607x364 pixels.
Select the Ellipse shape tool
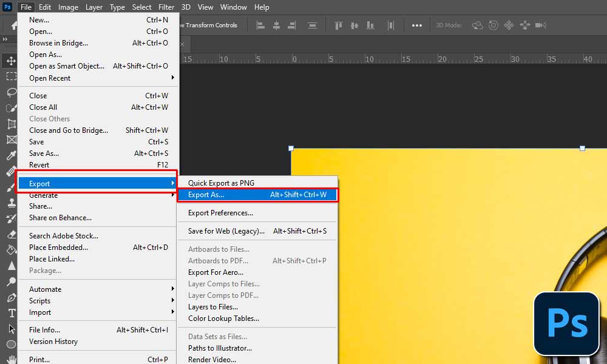(x=11, y=344)
